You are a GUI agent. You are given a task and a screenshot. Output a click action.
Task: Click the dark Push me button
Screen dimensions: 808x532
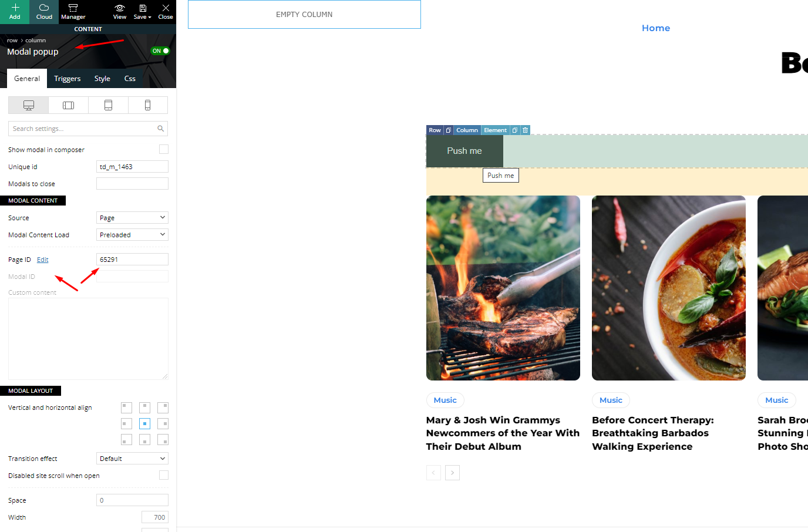(464, 151)
